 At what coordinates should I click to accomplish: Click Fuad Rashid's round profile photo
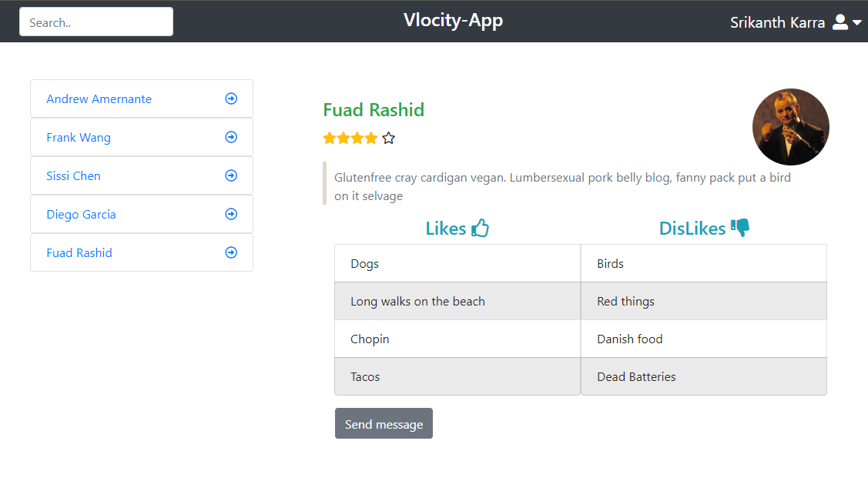[790, 127]
